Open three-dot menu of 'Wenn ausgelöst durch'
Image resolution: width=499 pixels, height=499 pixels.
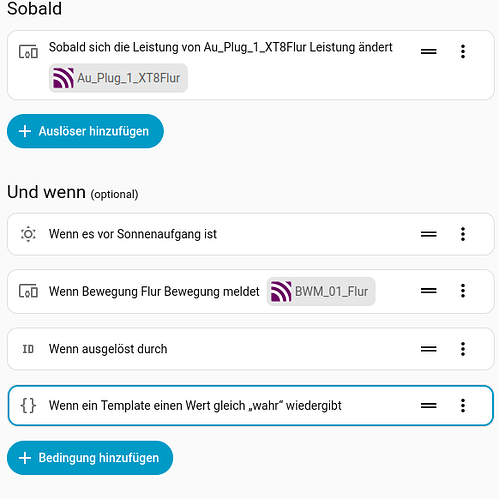[x=463, y=349]
